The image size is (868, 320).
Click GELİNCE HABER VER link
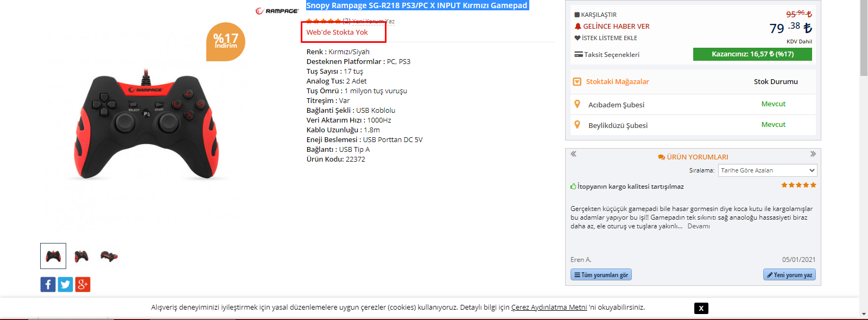[x=616, y=26]
